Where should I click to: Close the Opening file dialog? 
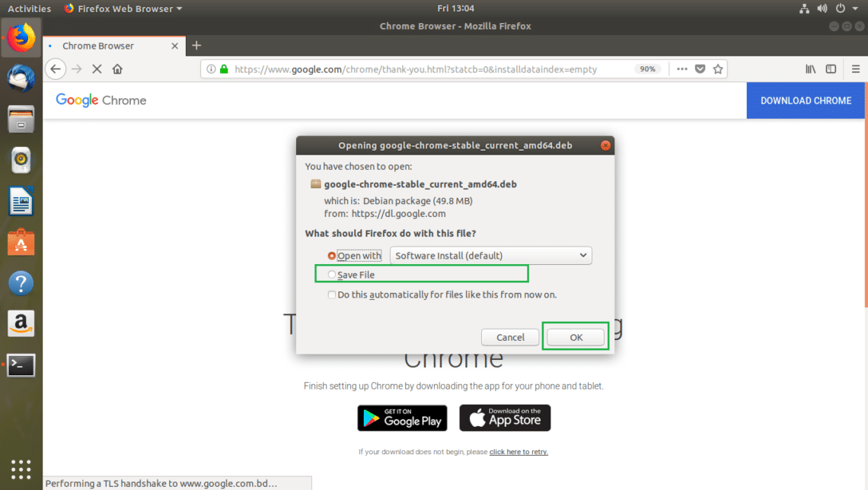pos(605,145)
